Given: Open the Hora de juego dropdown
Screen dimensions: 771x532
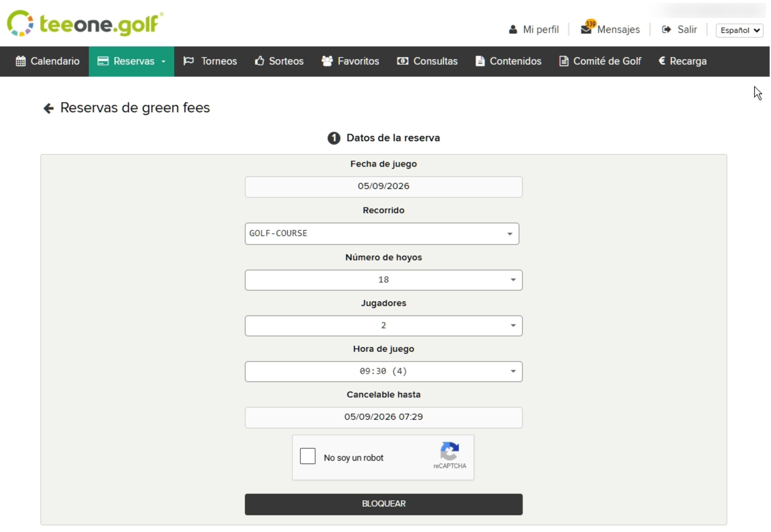Looking at the screenshot, I should click(384, 371).
